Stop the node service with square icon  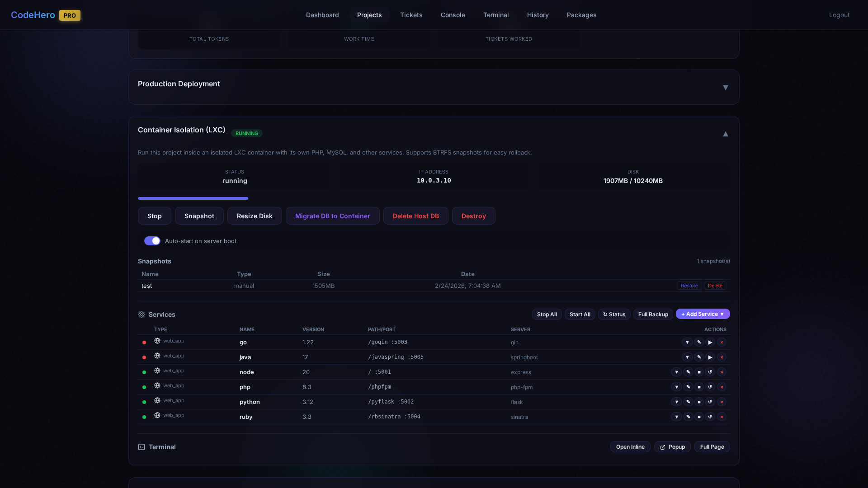[699, 372]
